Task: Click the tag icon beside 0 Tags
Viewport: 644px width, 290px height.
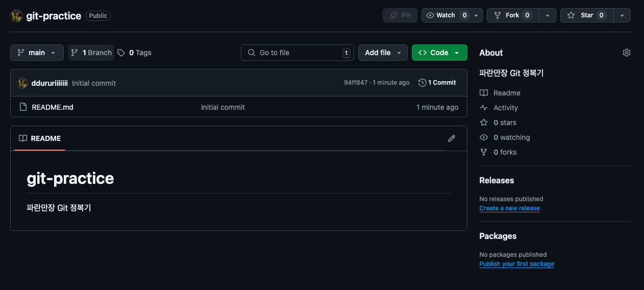Action: (x=121, y=53)
